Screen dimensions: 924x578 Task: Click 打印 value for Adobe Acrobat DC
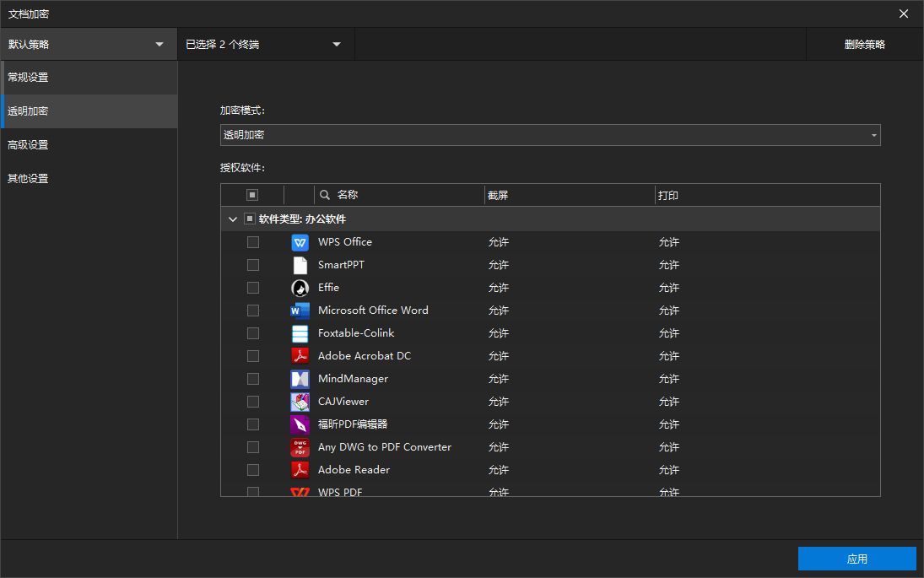click(x=669, y=356)
